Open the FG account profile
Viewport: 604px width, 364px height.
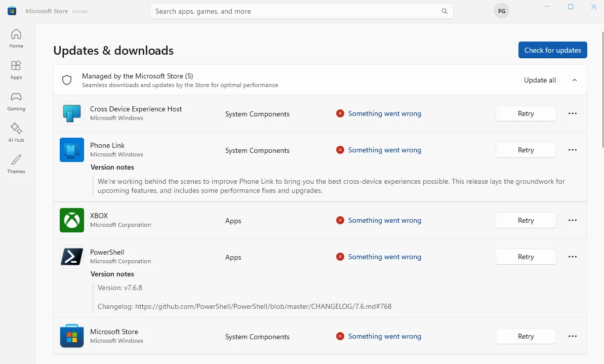point(502,11)
